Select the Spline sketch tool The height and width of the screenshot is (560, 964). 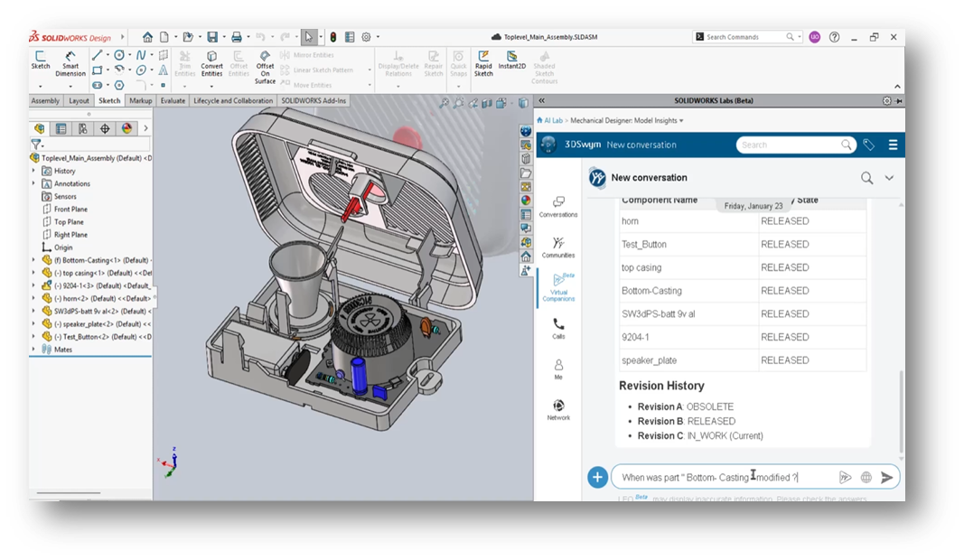pos(141,55)
